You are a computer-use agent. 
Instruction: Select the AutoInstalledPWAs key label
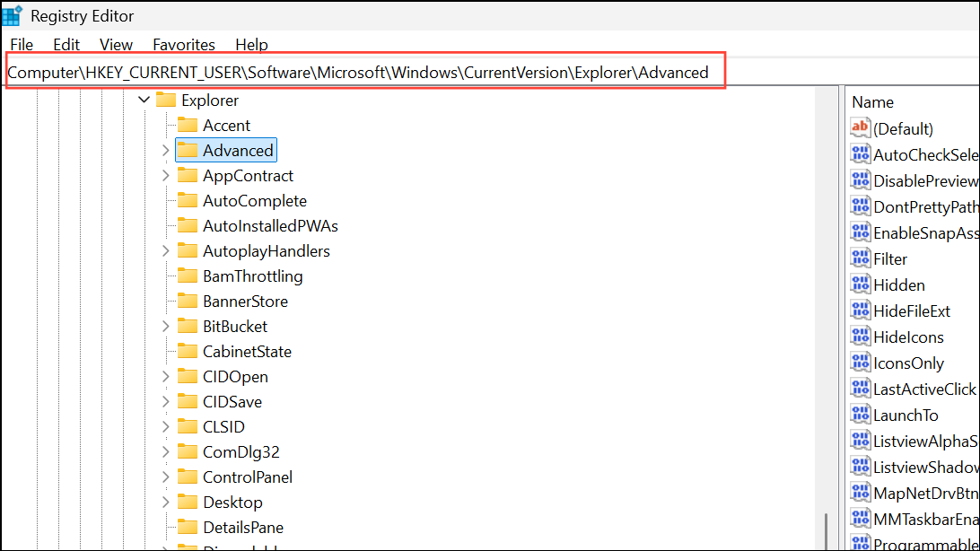271,225
